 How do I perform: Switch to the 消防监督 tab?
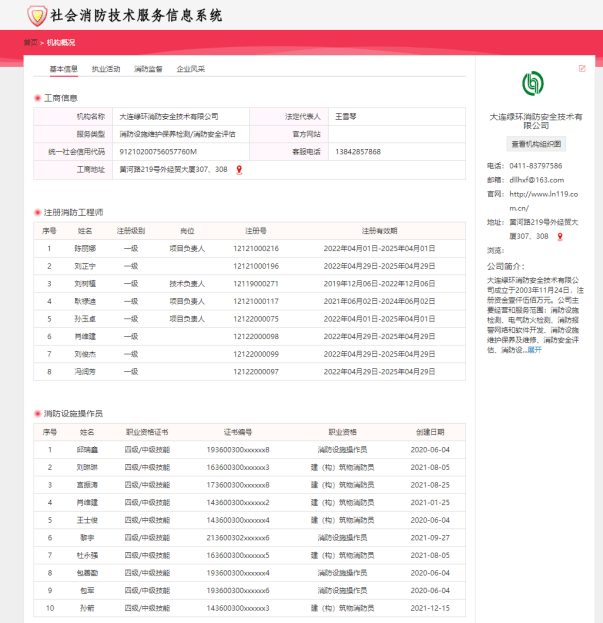pos(148,69)
